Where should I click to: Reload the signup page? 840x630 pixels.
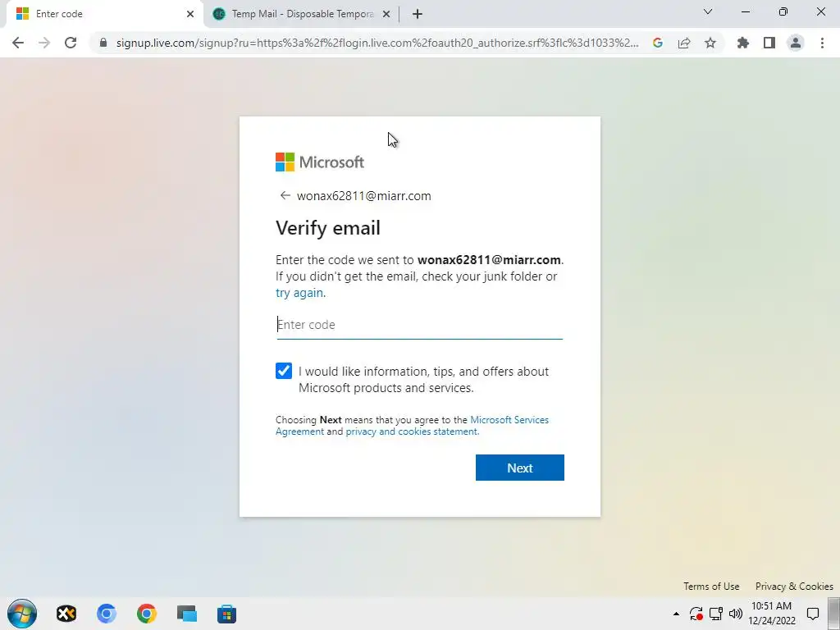[x=71, y=43]
